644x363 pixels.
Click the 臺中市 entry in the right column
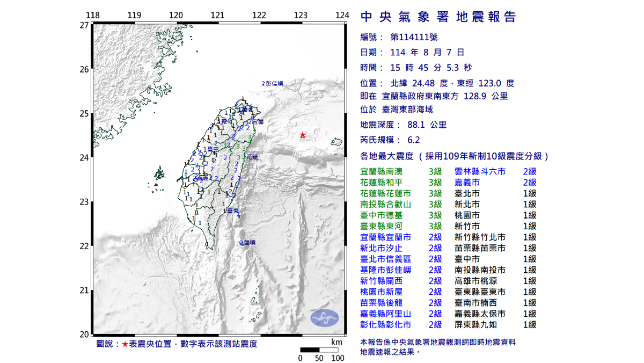[x=467, y=259]
